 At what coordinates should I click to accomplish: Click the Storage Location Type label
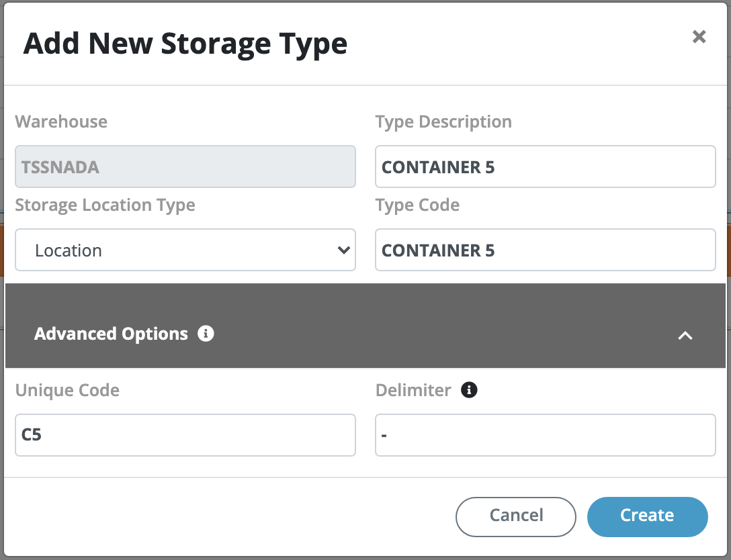coord(105,205)
